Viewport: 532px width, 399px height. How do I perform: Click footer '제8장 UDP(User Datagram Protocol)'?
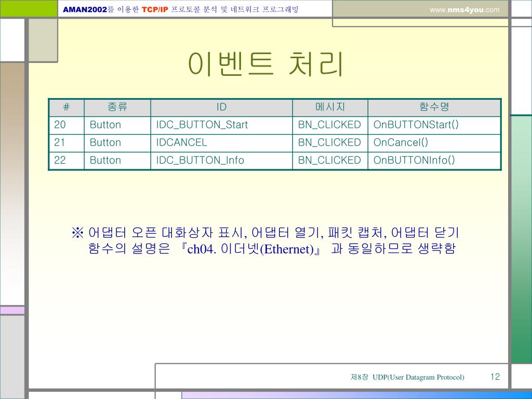click(x=407, y=377)
